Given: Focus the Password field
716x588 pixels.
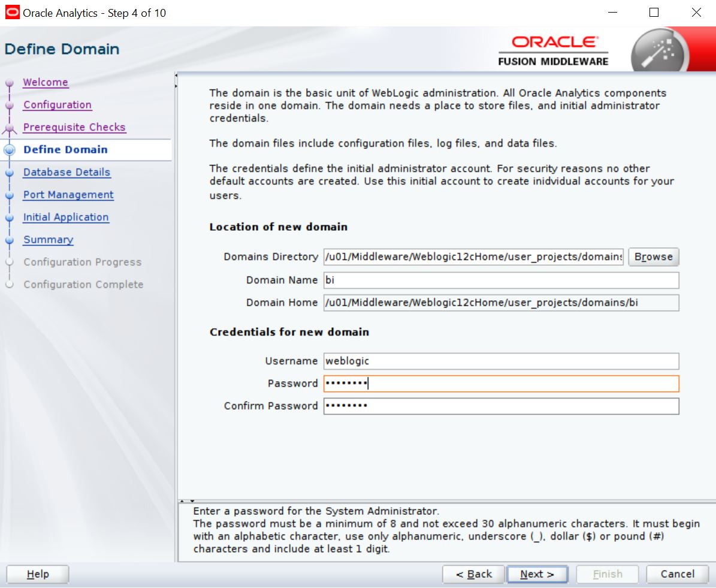Looking at the screenshot, I should click(501, 384).
